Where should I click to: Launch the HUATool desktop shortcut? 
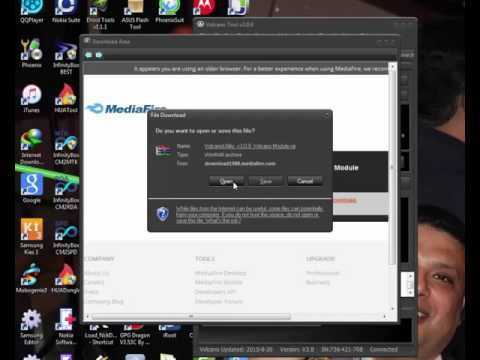pos(66,98)
